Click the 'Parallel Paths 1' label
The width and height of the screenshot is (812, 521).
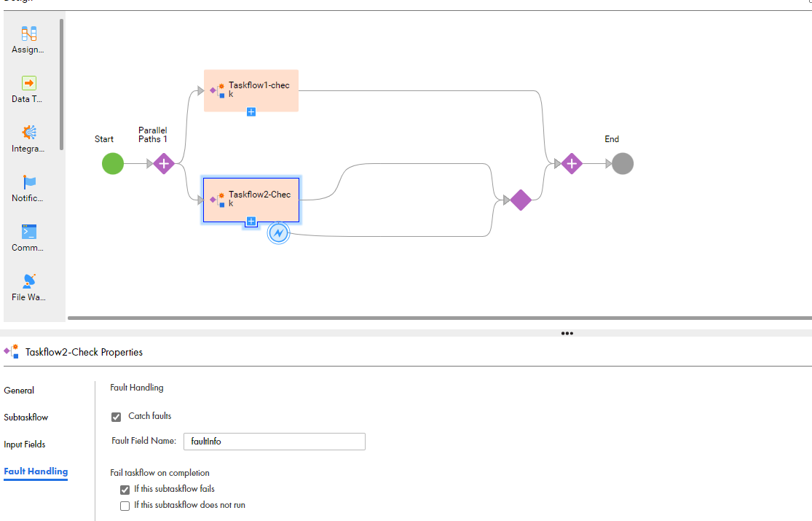click(153, 135)
